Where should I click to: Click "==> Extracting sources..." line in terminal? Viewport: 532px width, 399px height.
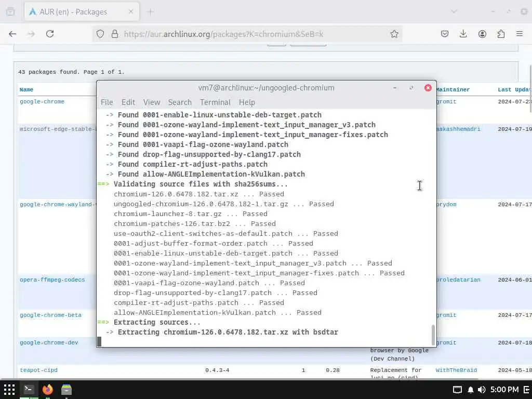[x=149, y=322]
